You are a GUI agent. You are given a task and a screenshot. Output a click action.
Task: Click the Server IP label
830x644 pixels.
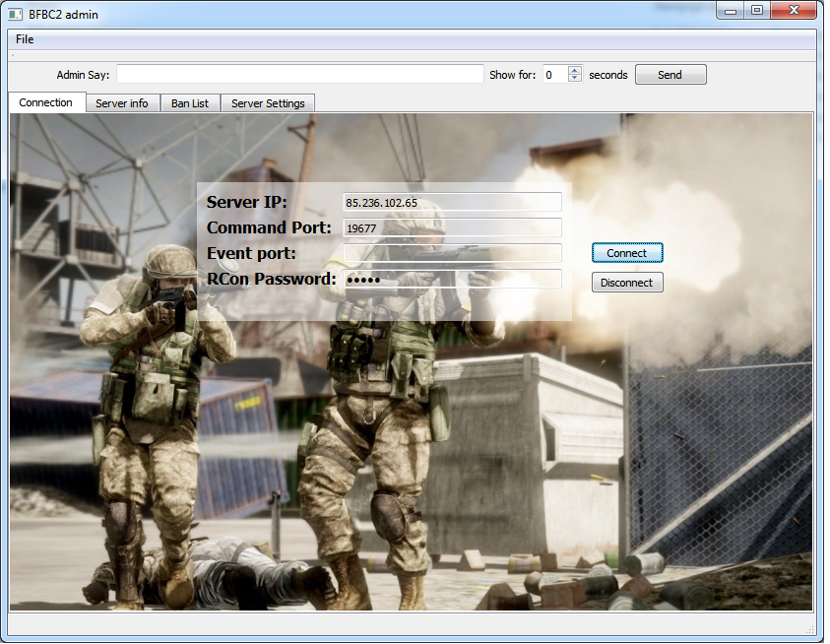click(247, 202)
